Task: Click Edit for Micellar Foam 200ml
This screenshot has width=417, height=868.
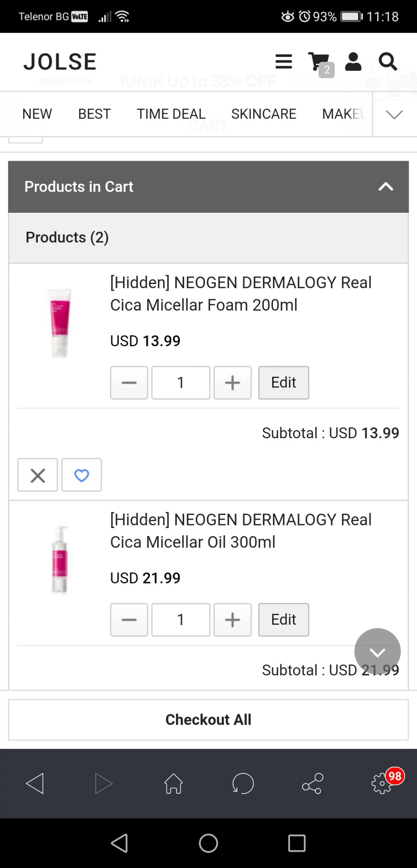Action: [x=284, y=383]
